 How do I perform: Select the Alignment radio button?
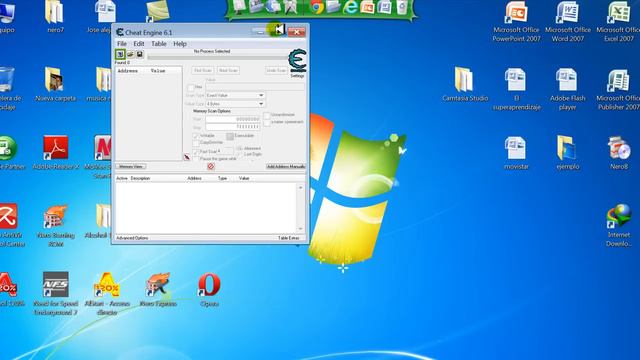[x=240, y=149]
